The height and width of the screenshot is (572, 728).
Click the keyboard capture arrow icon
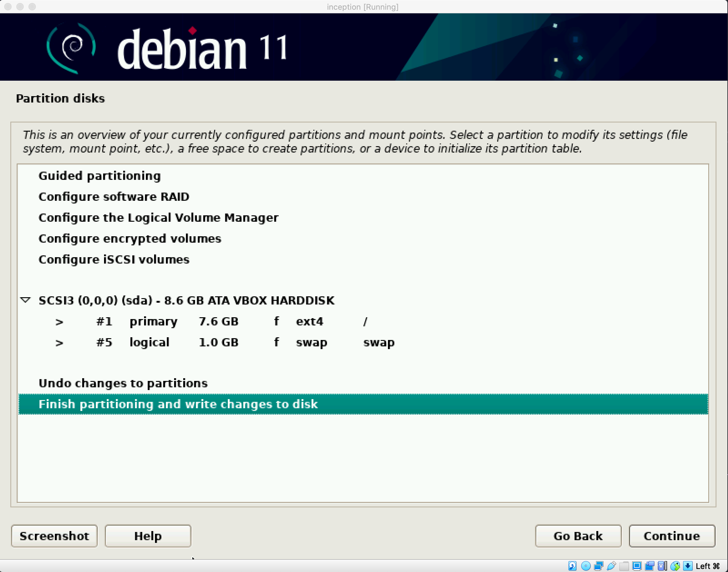687,566
